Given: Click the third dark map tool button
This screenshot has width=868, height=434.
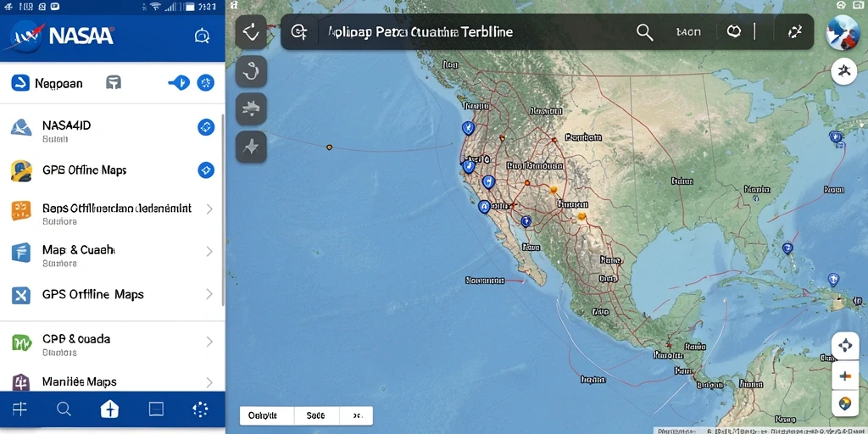Looking at the screenshot, I should click(251, 108).
